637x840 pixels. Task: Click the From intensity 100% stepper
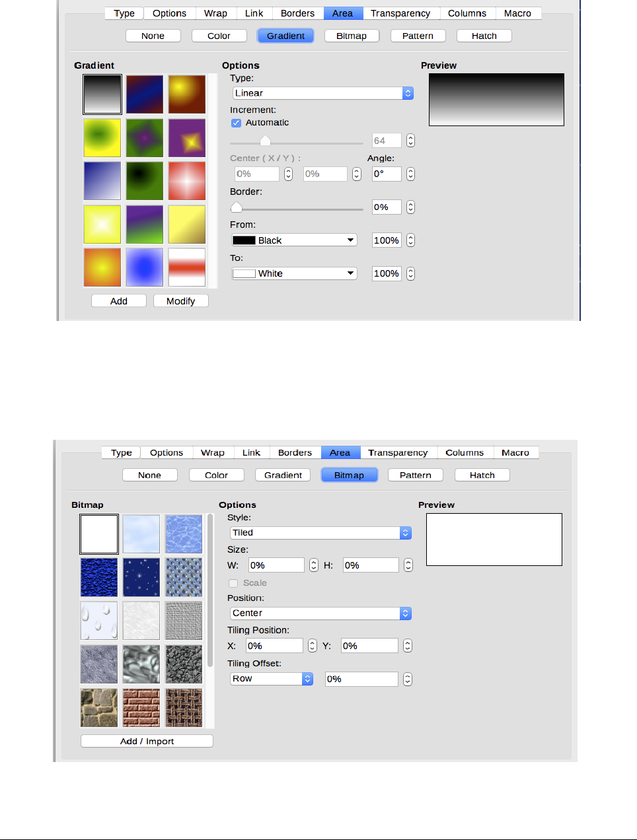410,240
